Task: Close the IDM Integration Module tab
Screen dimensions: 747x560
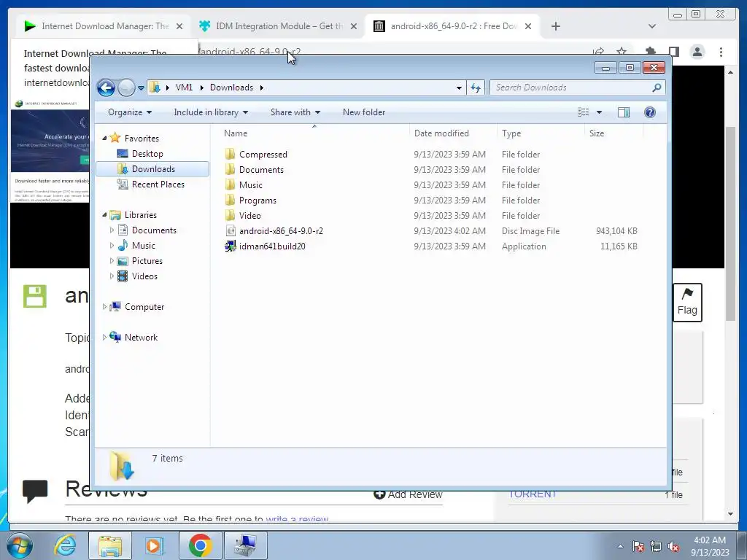Action: coord(354,26)
